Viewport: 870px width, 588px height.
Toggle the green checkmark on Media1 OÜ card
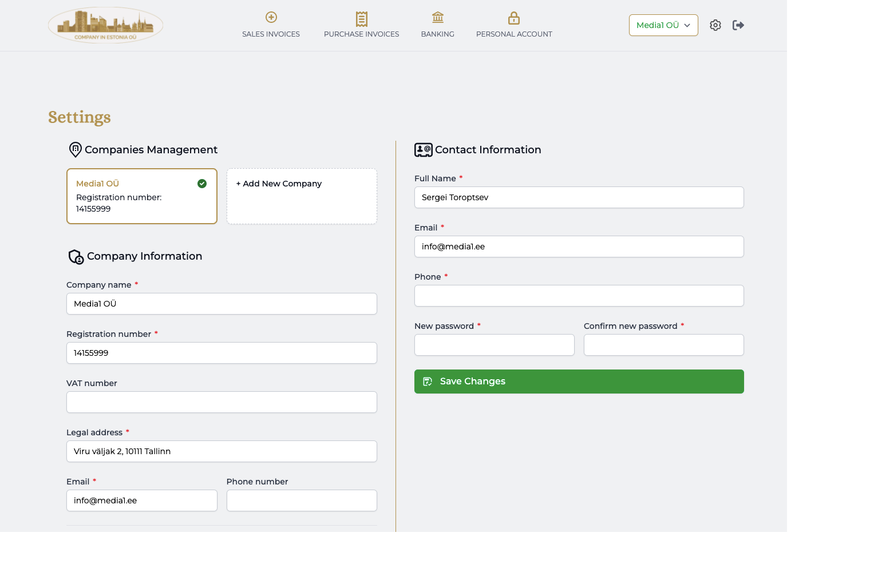pos(201,184)
